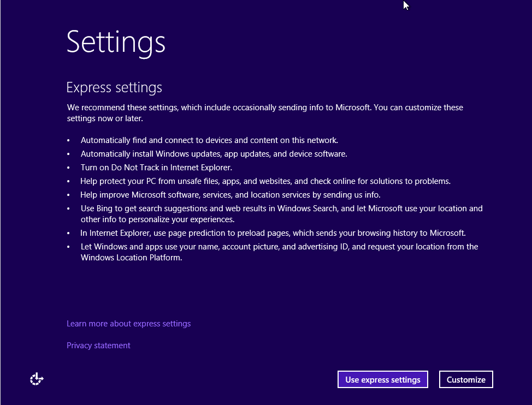532x405 pixels.
Task: Open the Privacy statement link
Action: 98,346
